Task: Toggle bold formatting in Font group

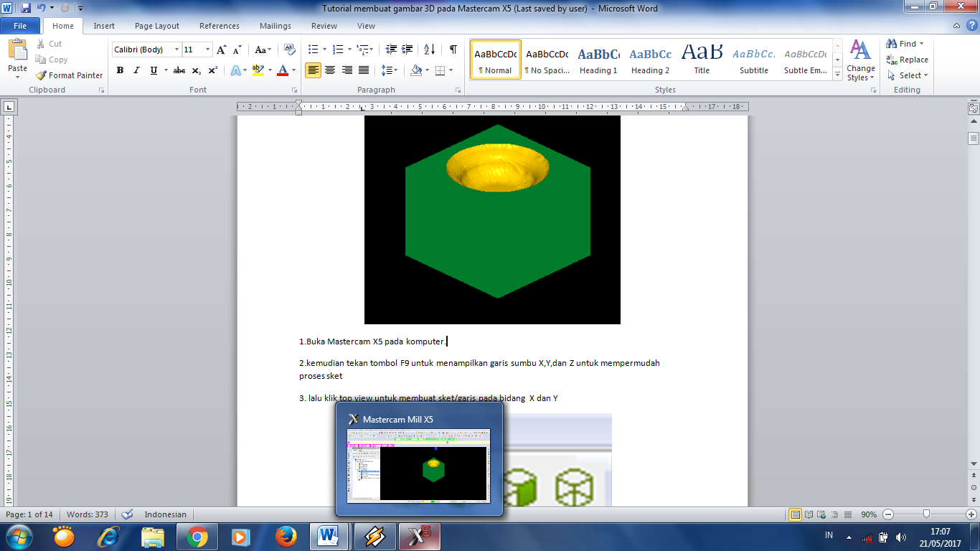Action: [120, 70]
